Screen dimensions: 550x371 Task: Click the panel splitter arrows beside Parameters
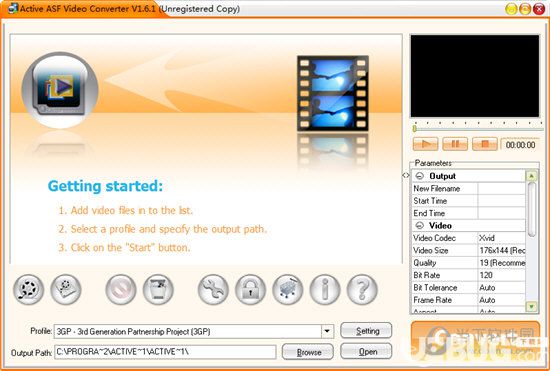406,175
